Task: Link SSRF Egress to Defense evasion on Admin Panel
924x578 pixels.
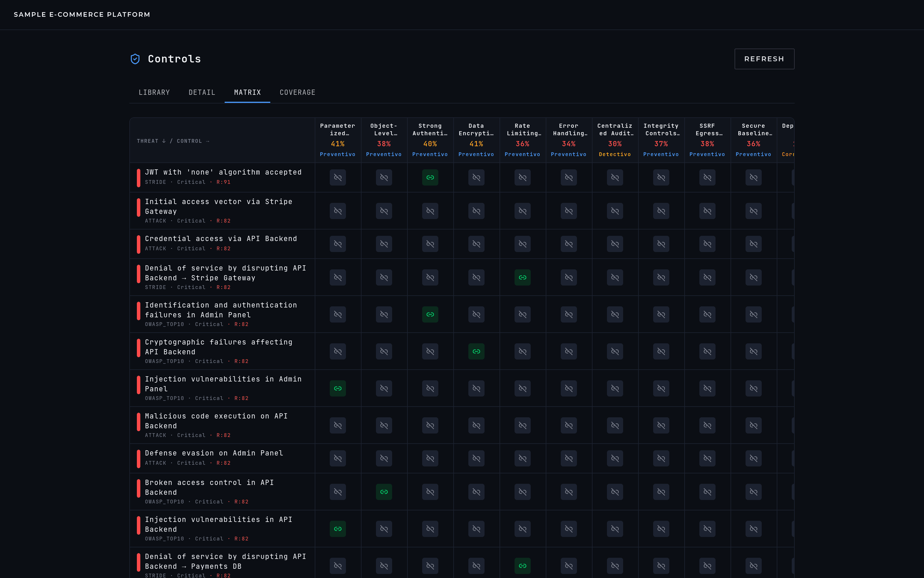Action: click(707, 458)
